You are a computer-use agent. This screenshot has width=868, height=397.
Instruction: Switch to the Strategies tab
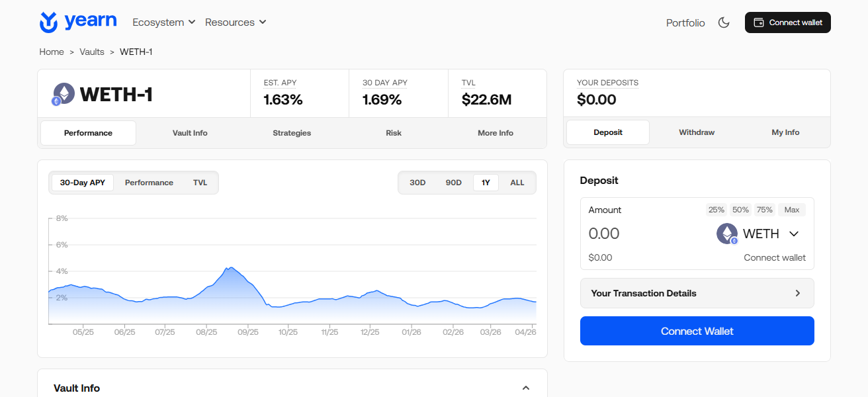tap(292, 133)
